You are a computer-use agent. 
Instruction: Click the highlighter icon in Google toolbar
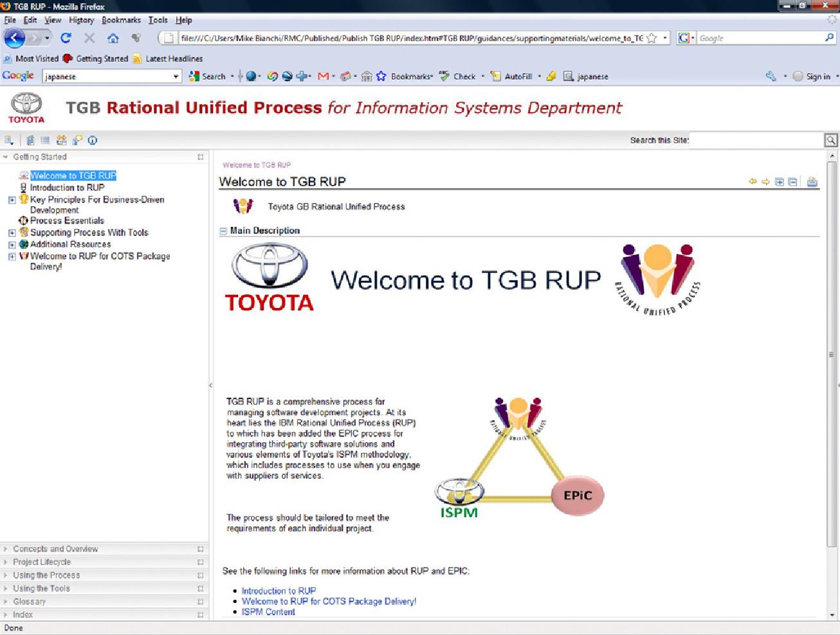point(551,76)
